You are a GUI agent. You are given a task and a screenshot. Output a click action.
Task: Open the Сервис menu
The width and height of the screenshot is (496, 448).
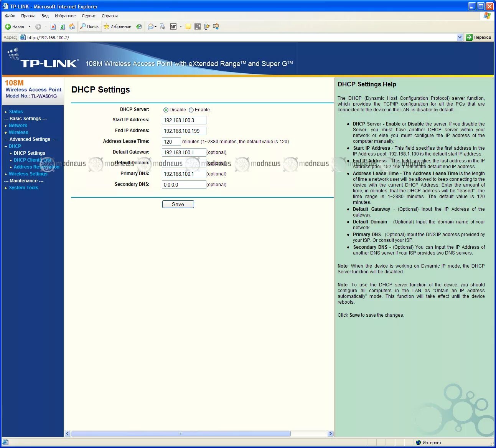[89, 16]
